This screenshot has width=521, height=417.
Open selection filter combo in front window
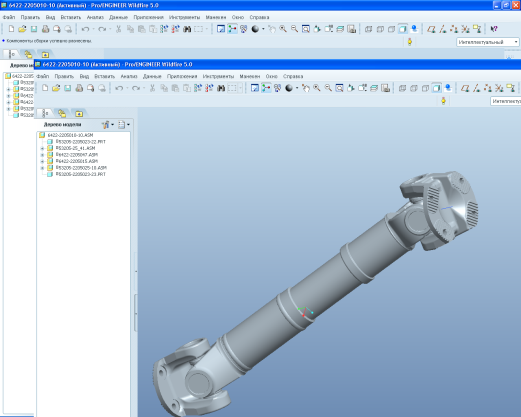(506, 101)
